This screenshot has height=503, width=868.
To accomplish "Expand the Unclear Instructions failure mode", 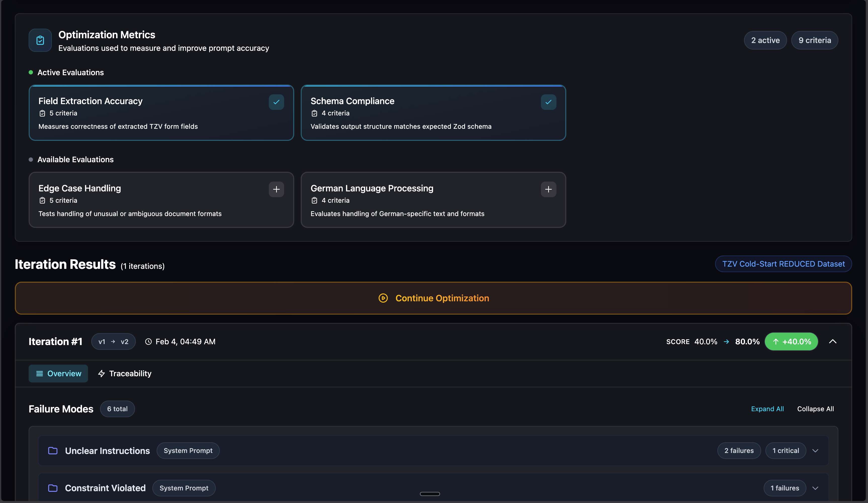I will pos(815,451).
